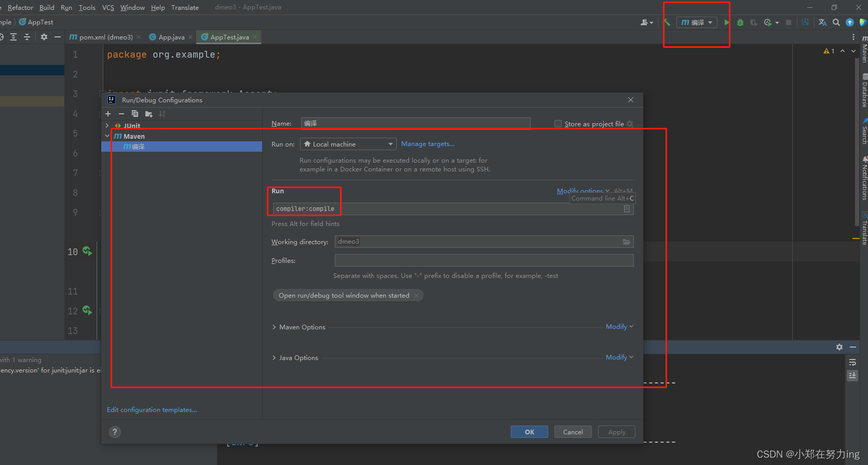
Task: Click the Profiler run icon
Action: pyautogui.click(x=767, y=22)
